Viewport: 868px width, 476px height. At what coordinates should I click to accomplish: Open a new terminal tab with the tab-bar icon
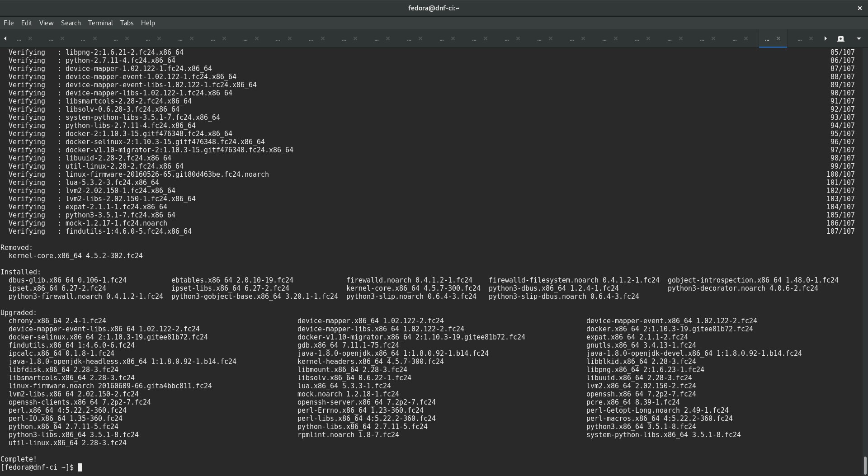point(840,39)
